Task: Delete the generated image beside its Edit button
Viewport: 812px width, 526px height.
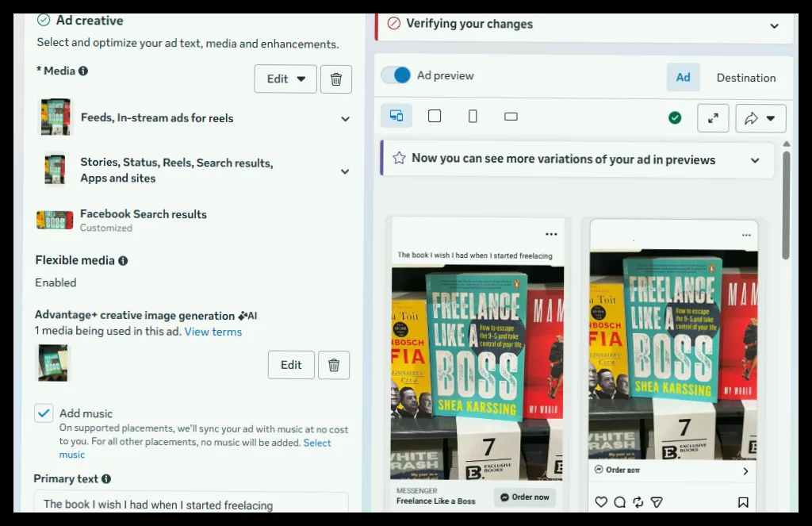Action: coord(334,366)
